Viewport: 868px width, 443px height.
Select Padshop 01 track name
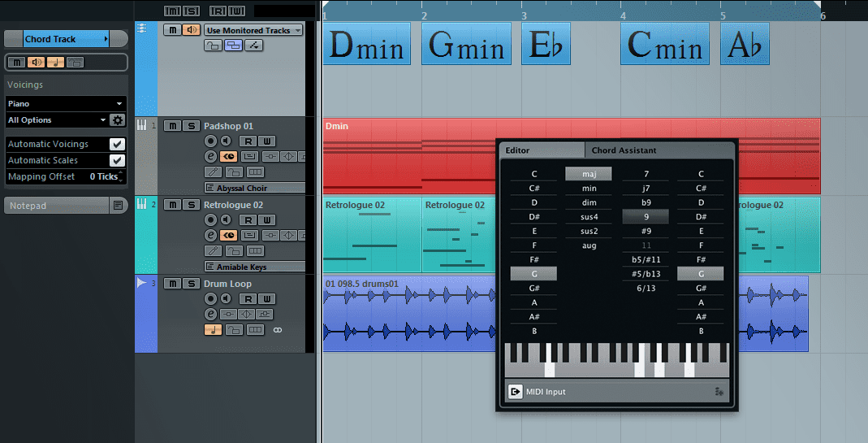tap(228, 126)
